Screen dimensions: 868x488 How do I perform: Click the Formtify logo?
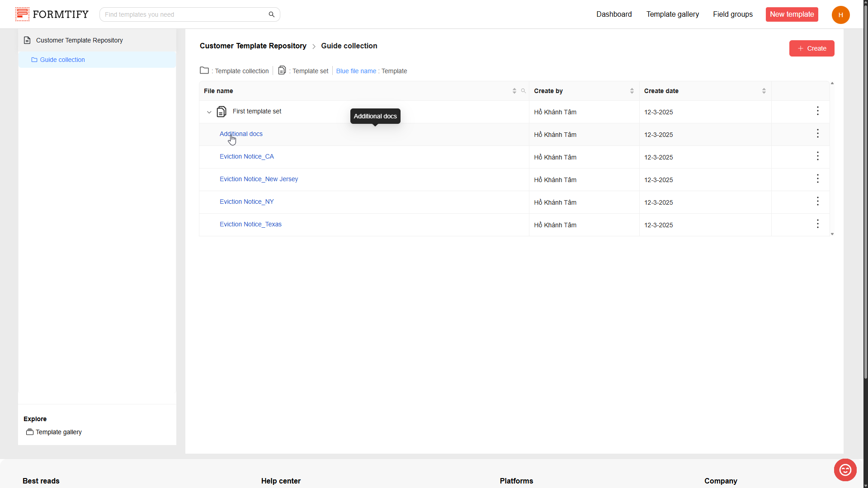pos(52,14)
